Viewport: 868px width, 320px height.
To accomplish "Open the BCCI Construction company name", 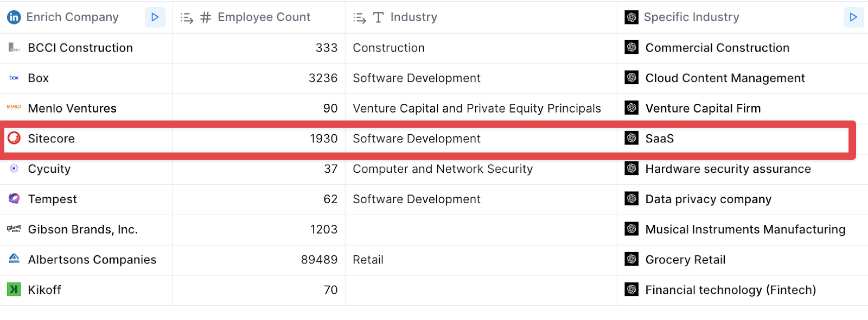I will (80, 48).
